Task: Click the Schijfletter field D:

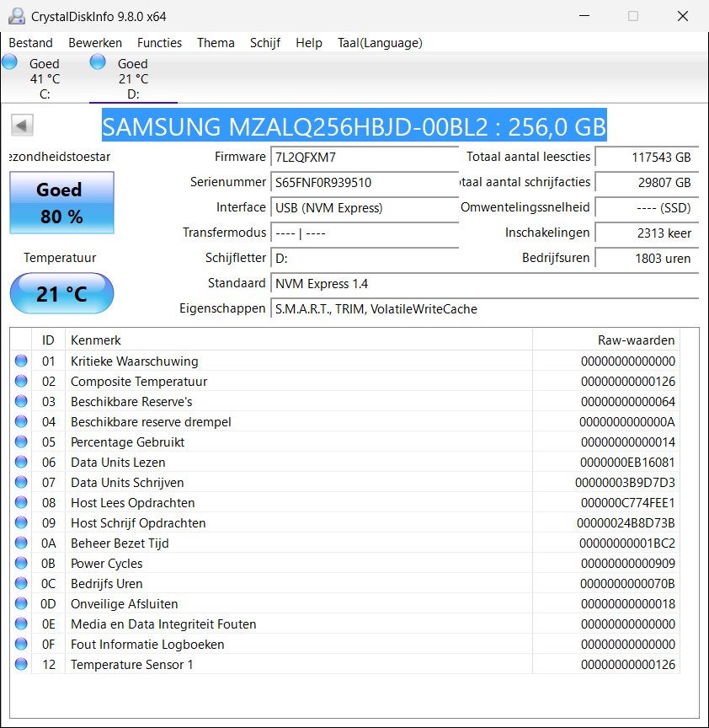Action: (365, 258)
